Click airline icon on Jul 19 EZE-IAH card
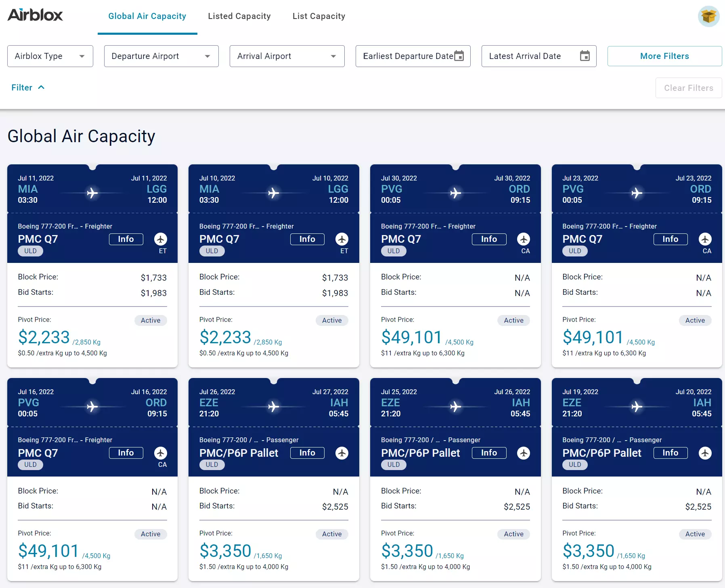725x588 pixels. click(705, 453)
